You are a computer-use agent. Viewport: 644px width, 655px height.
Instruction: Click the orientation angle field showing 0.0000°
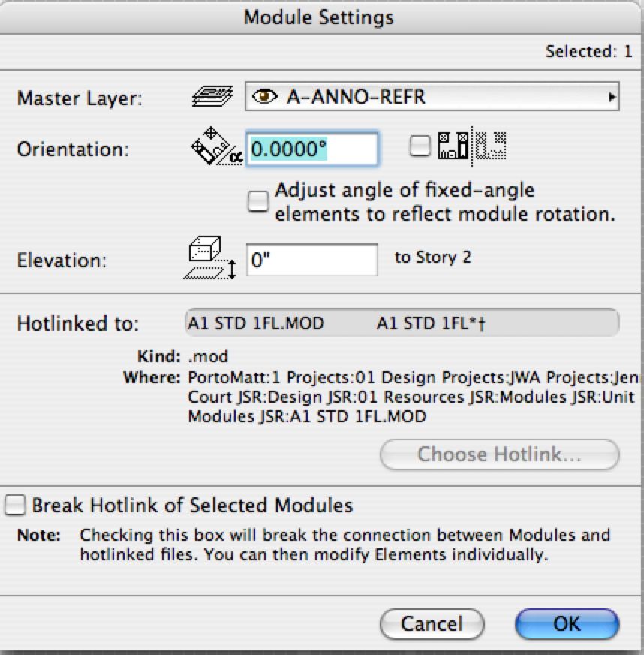pyautogui.click(x=311, y=149)
